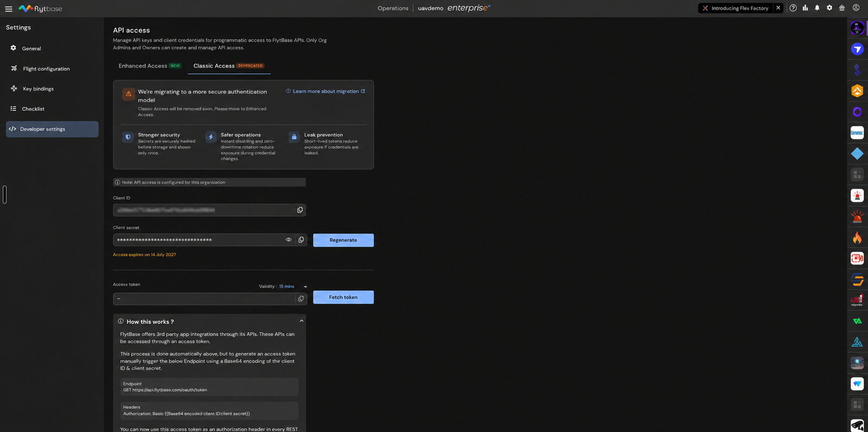Click the Client secret field
The image size is (868, 432).
[x=210, y=240]
